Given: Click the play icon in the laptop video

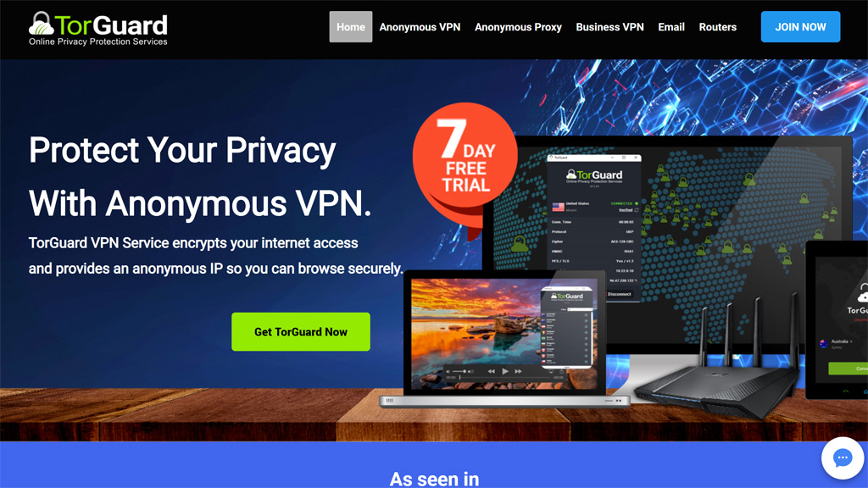Looking at the screenshot, I should pyautogui.click(x=505, y=371).
